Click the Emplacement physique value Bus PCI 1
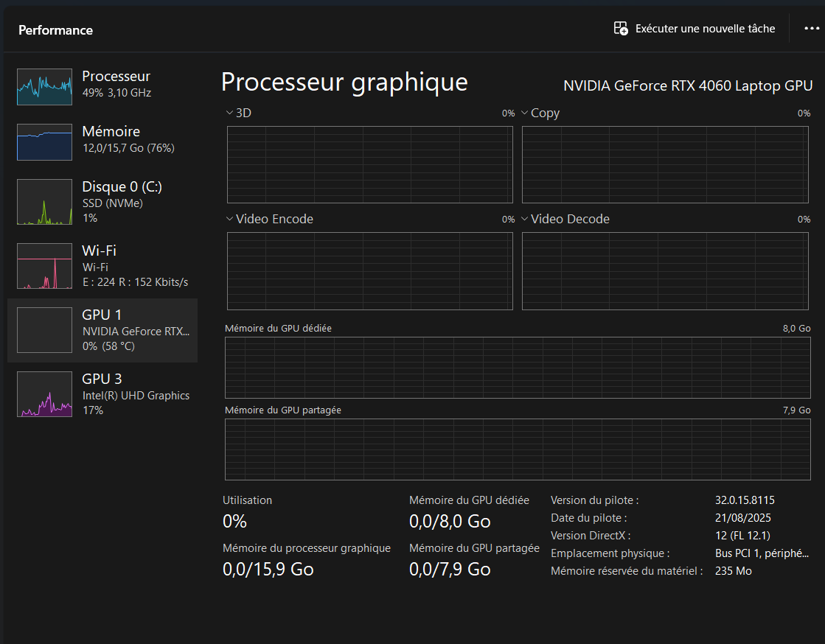Image resolution: width=825 pixels, height=644 pixels. pos(762,553)
